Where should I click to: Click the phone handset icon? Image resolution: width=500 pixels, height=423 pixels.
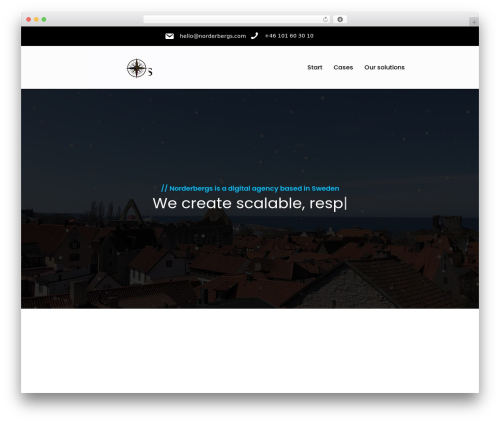click(x=255, y=36)
